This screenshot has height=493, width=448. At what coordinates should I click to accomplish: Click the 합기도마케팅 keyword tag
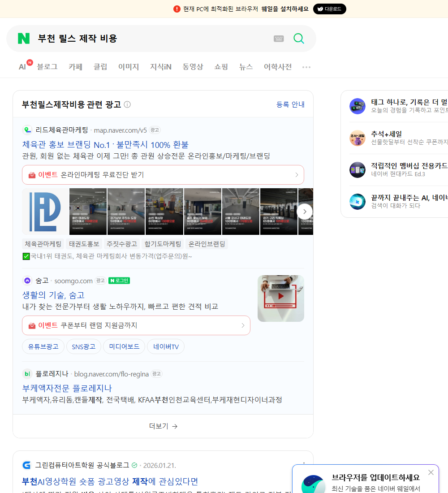pos(163,244)
